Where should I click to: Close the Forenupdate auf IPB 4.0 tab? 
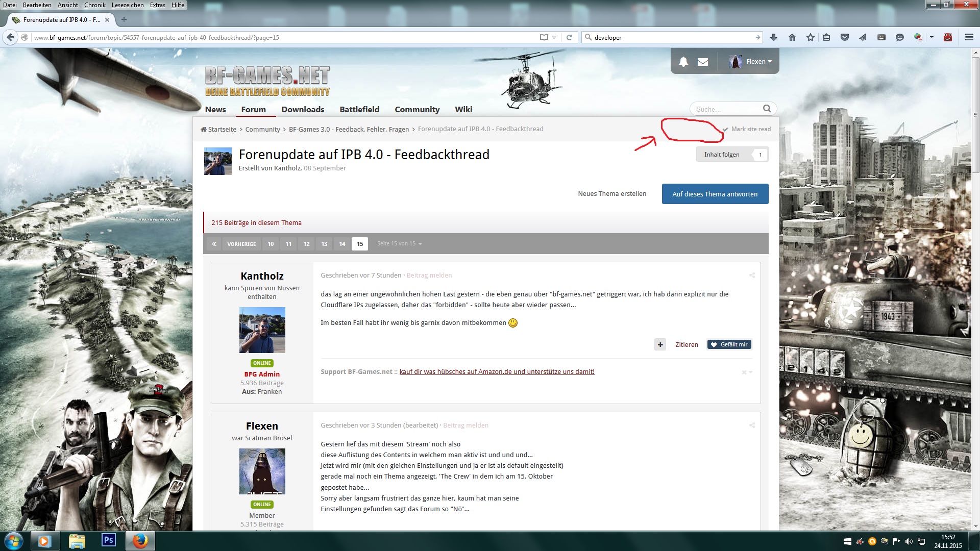[107, 20]
